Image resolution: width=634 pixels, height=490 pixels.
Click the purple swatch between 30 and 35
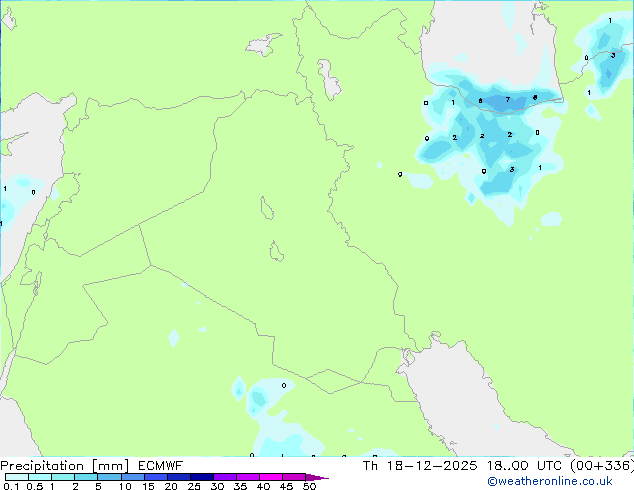pyautogui.click(x=225, y=477)
